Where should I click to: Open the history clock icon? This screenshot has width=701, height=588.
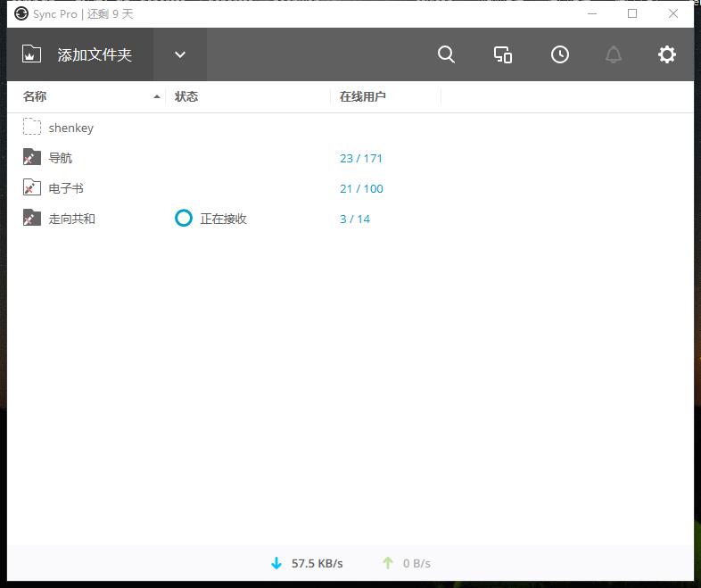(560, 54)
